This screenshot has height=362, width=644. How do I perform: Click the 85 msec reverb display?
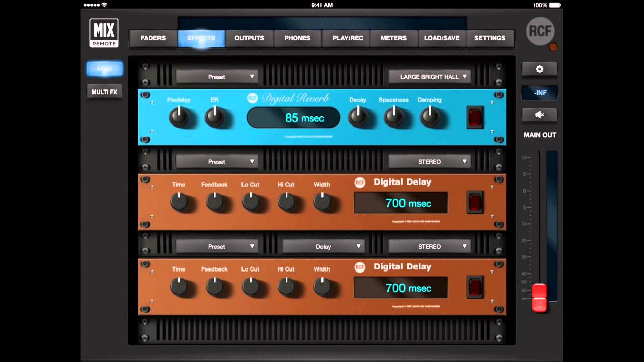(x=293, y=118)
